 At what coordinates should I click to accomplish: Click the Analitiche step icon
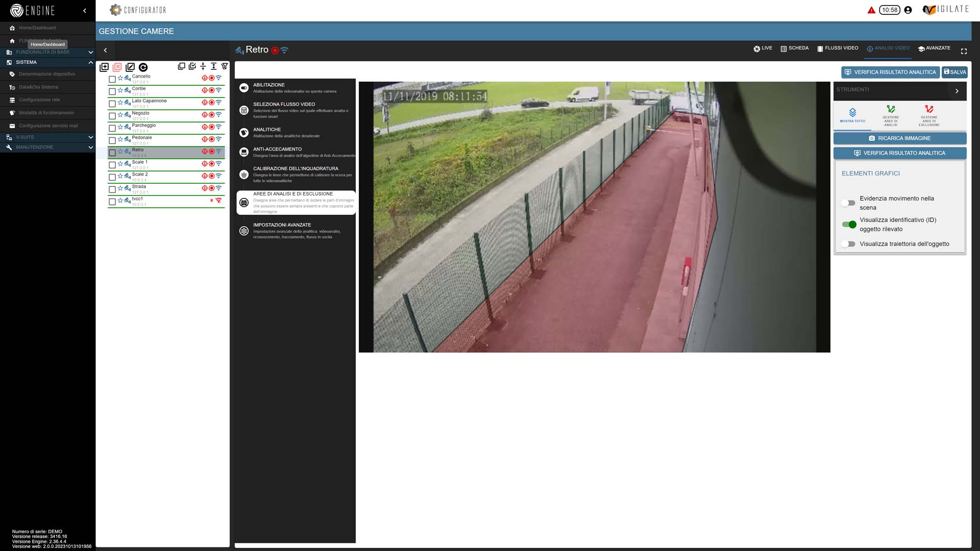[244, 133]
